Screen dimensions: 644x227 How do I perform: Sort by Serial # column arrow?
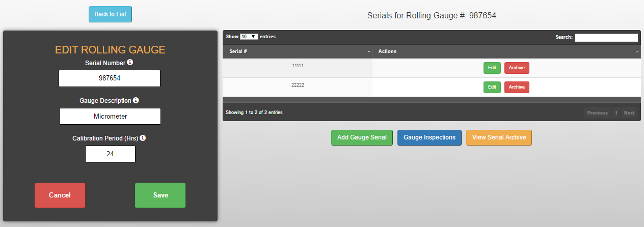369,52
